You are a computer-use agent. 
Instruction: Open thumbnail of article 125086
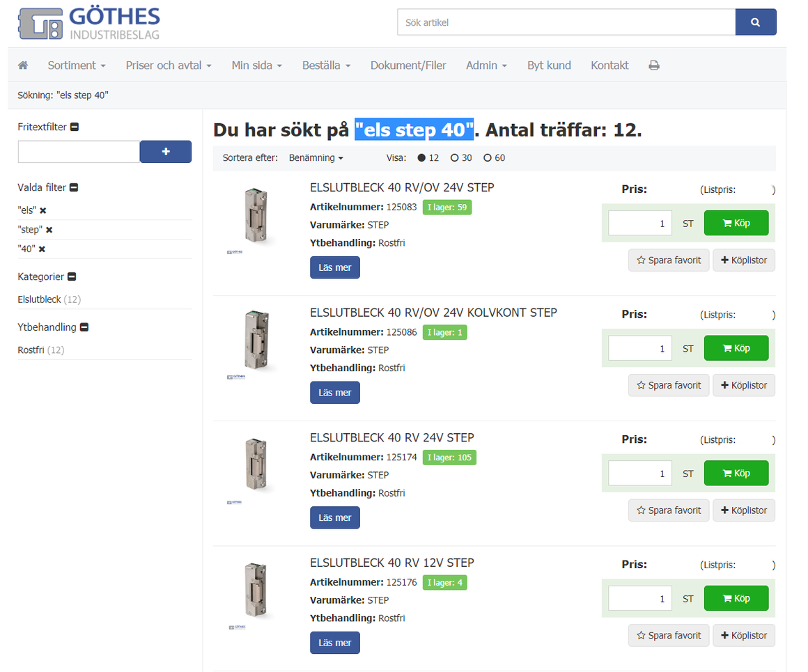pyautogui.click(x=255, y=344)
